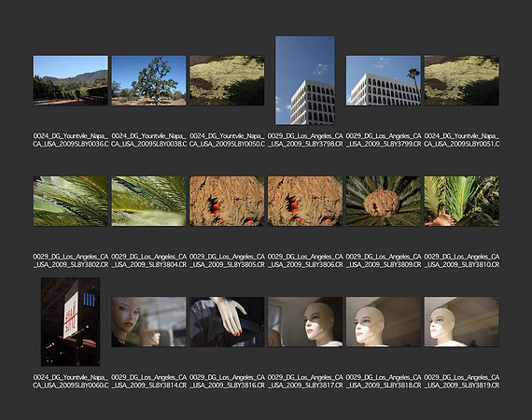Open the mannequin head thumbnail 5L8Y3819
This screenshot has height=420, width=532.
click(461, 322)
